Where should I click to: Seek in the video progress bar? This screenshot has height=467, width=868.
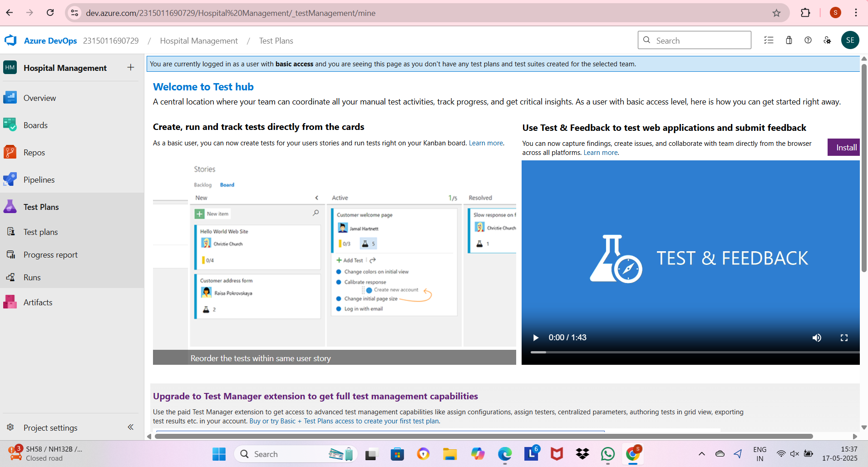point(695,352)
